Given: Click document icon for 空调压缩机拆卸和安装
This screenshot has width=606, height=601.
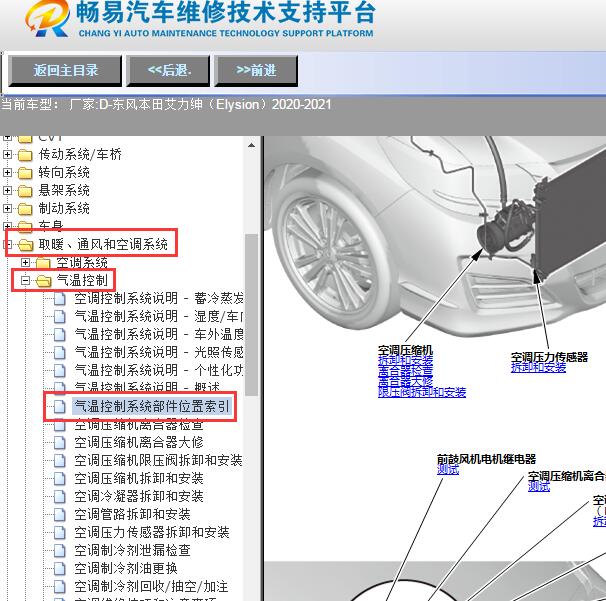Looking at the screenshot, I should click(60, 478).
